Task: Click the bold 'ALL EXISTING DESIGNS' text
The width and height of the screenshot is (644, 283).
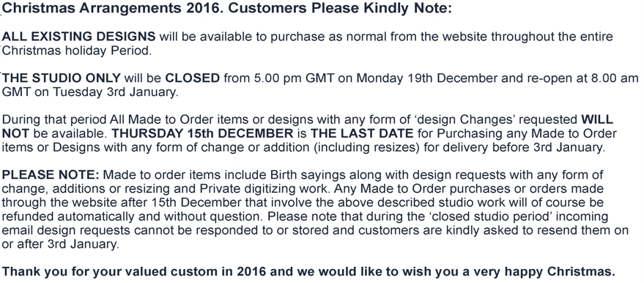Action: point(79,37)
